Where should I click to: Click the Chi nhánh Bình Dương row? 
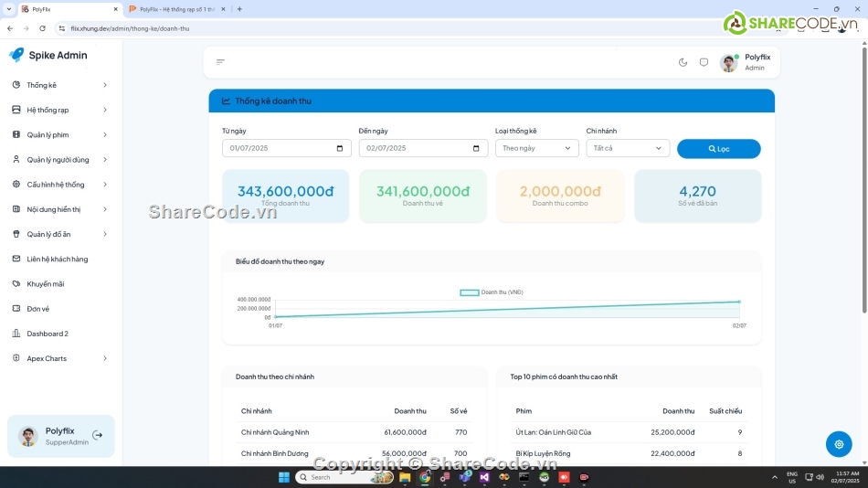tap(355, 453)
